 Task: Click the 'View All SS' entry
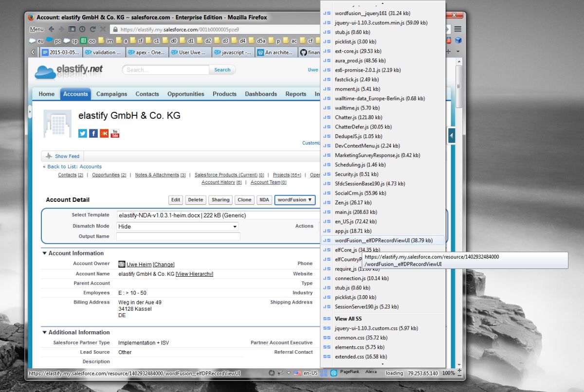click(x=383, y=319)
